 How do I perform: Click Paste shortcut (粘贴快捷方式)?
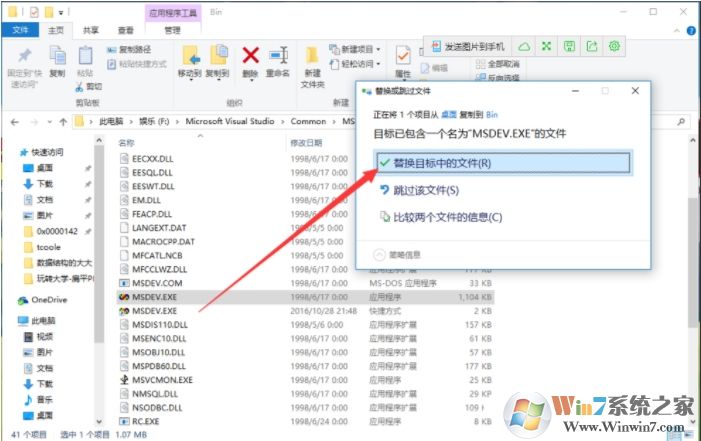137,64
